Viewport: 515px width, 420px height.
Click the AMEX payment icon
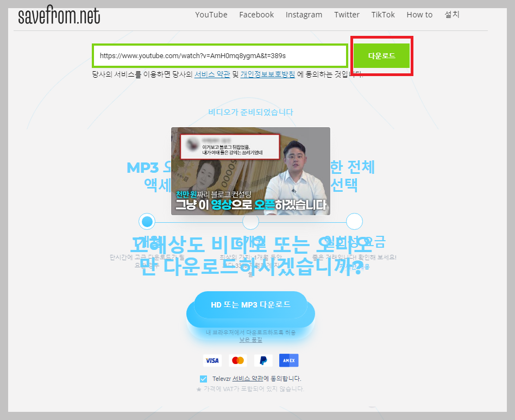tap(288, 361)
